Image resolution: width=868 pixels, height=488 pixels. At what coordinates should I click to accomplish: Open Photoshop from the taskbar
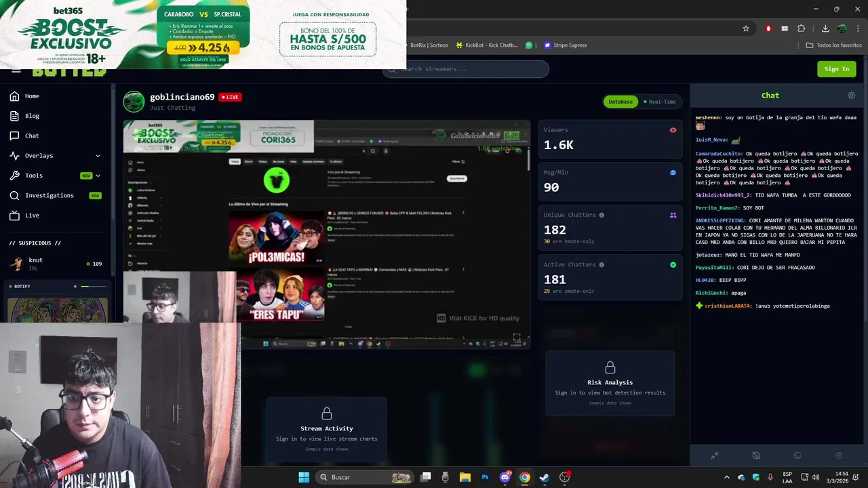(485, 477)
